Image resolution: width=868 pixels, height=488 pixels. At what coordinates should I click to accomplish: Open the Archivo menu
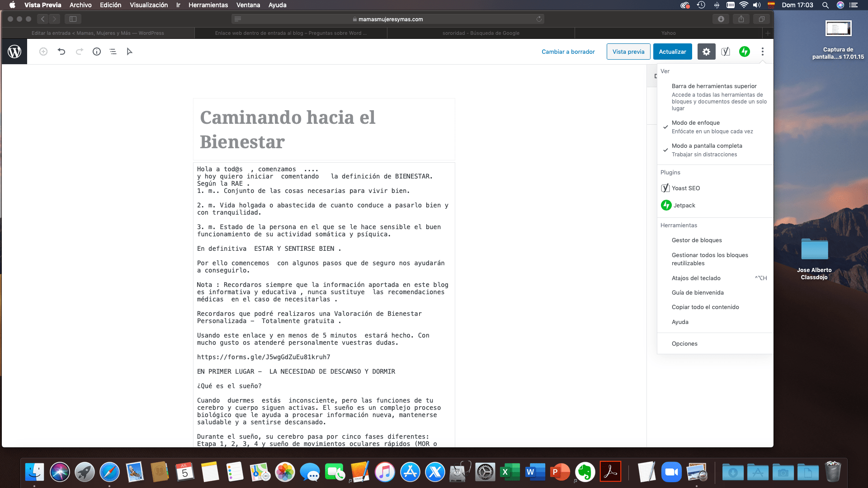coord(80,5)
